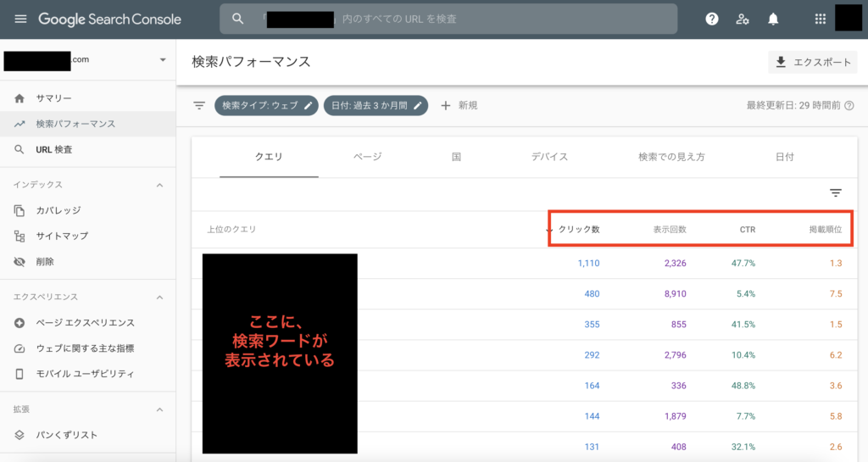
Task: Switch to the 国 tab
Action: [456, 157]
